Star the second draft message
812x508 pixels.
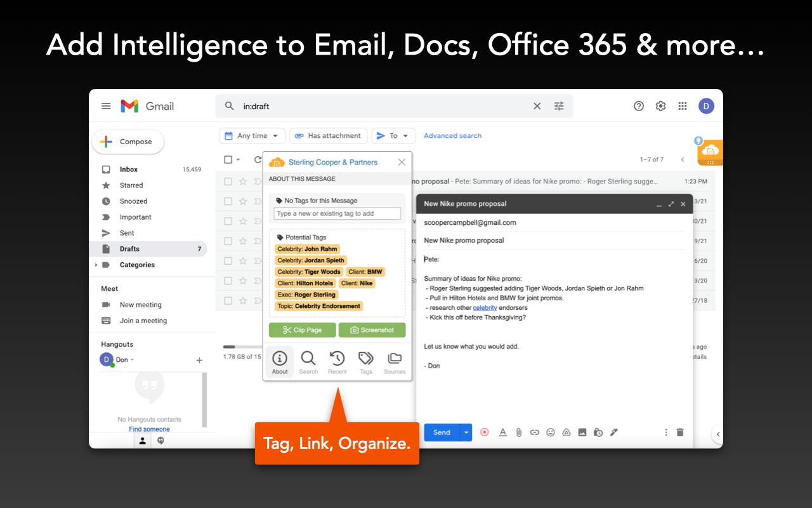point(243,201)
